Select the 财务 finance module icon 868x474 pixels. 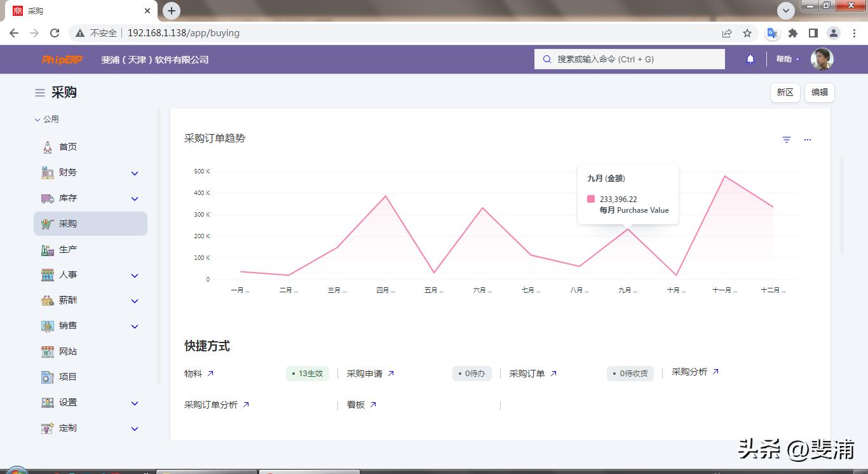click(47, 172)
